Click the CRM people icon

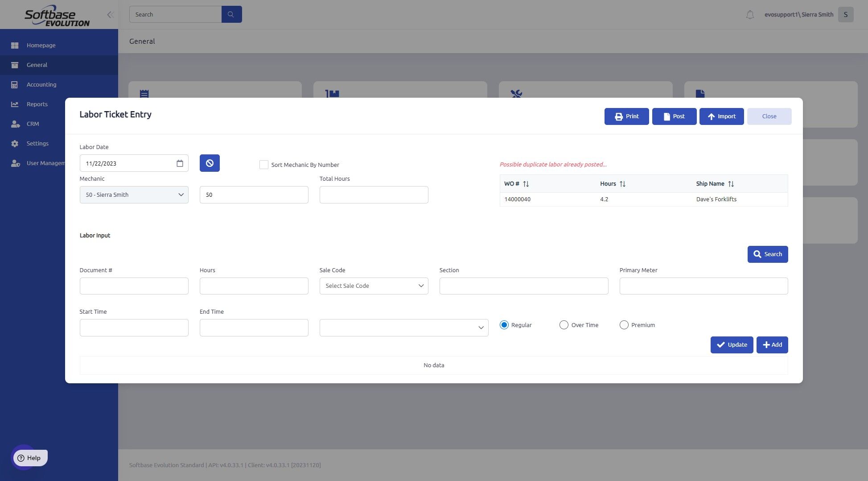click(15, 124)
